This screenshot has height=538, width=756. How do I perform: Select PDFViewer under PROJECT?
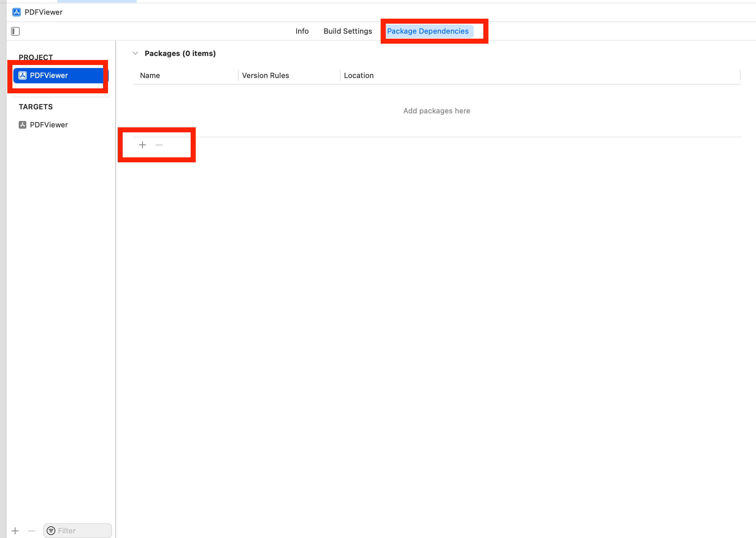click(x=49, y=76)
